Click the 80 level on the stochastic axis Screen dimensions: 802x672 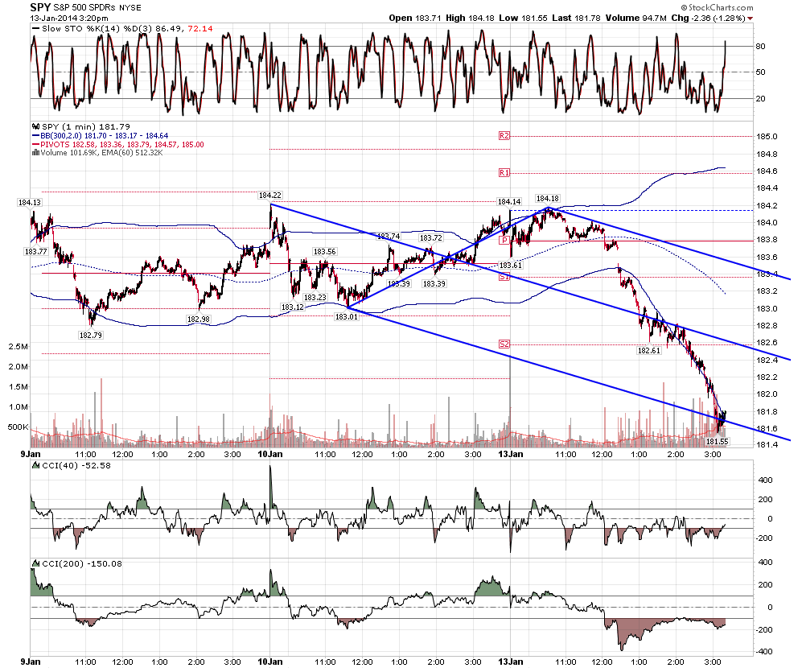click(760, 46)
